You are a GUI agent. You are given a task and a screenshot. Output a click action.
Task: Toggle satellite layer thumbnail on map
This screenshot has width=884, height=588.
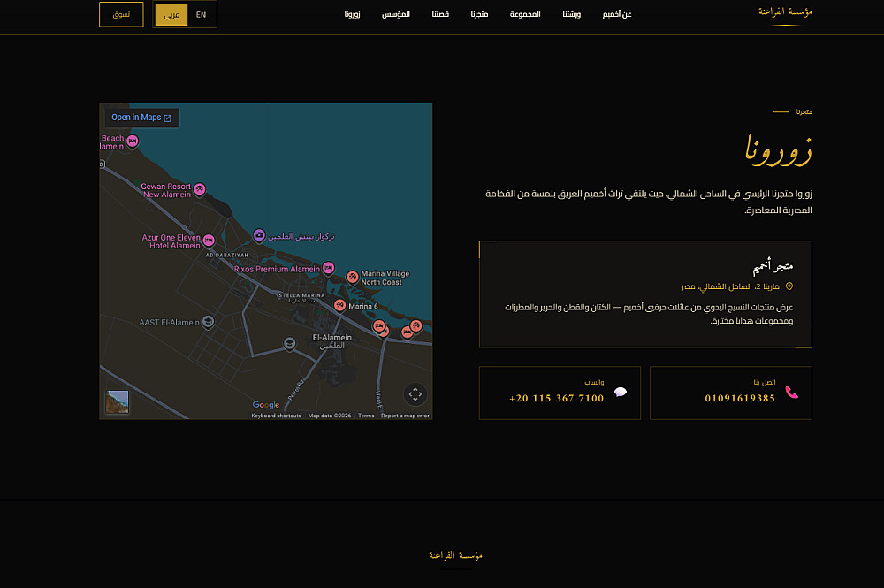point(118,402)
